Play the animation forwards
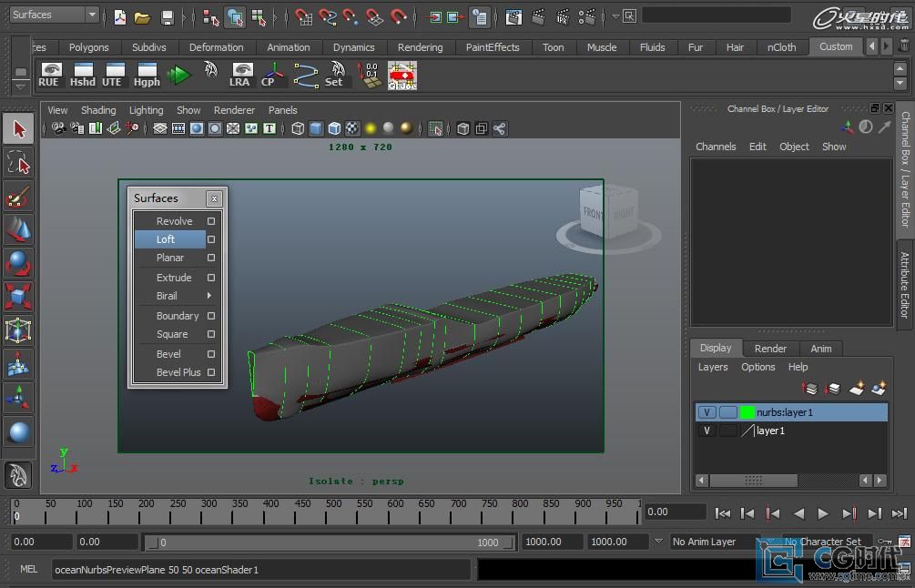Image resolution: width=915 pixels, height=588 pixels. pyautogui.click(x=823, y=513)
